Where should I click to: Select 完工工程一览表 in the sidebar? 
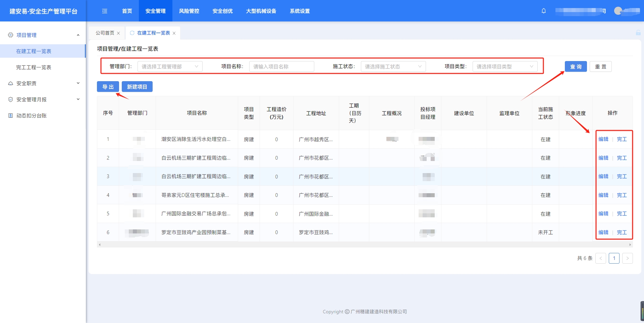click(x=34, y=67)
